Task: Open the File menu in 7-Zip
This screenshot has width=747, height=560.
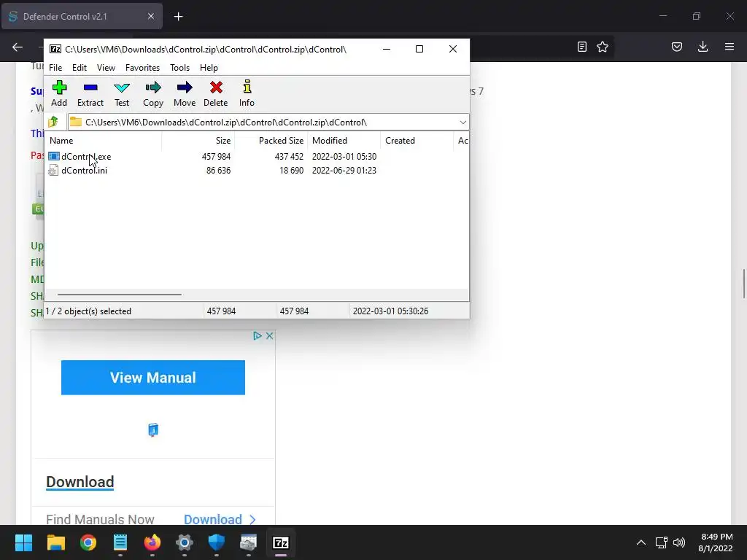Action: click(55, 68)
